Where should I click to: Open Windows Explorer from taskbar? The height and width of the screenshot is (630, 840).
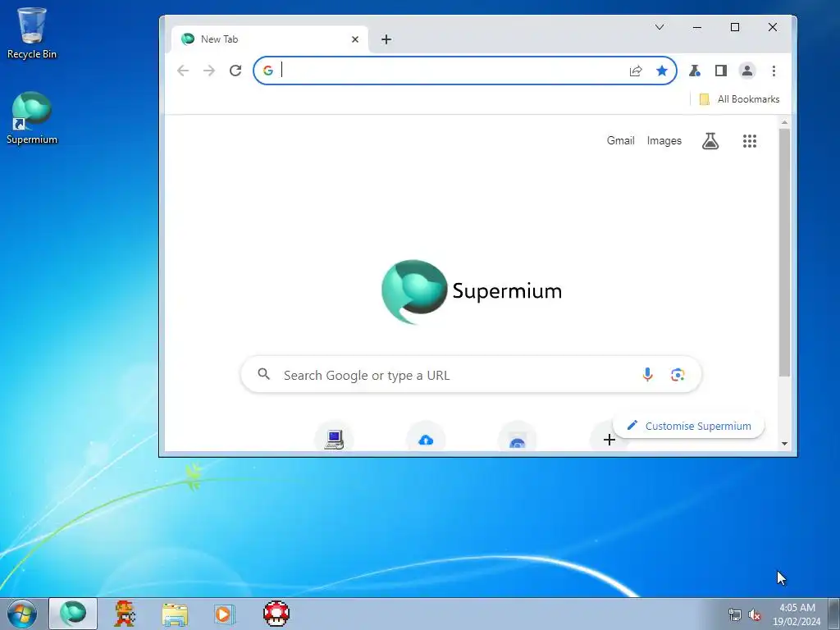click(175, 614)
